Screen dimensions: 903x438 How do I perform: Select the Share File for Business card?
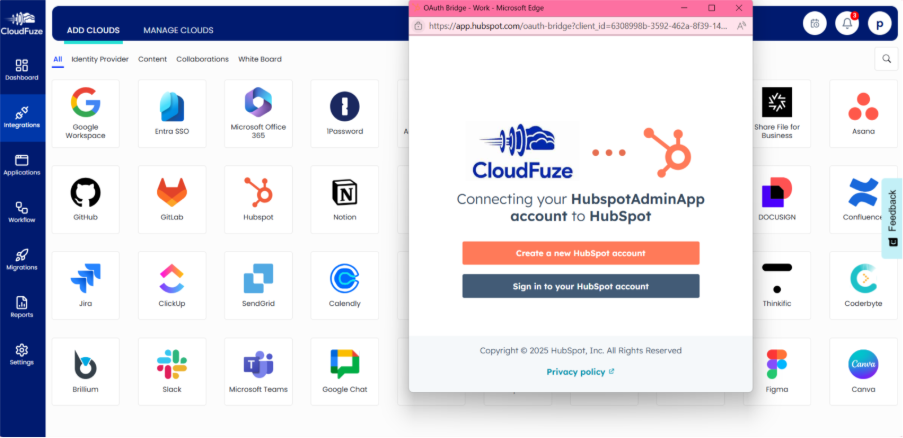[x=781, y=113]
